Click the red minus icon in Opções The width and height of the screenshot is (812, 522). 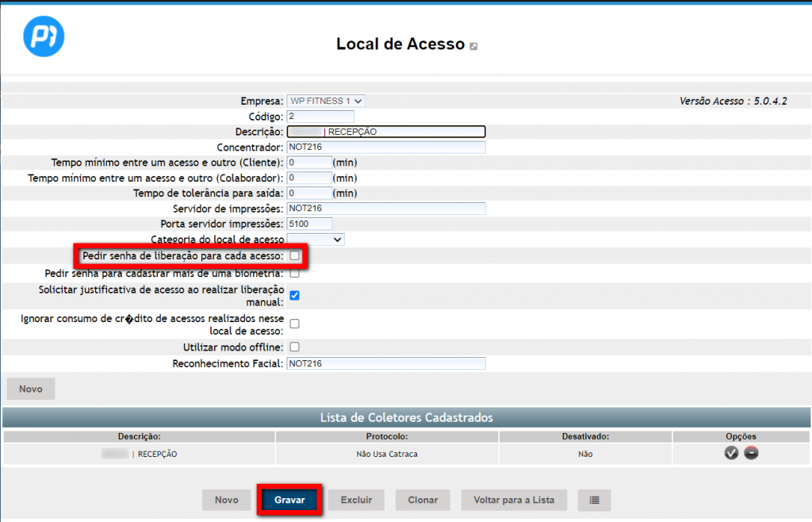click(x=751, y=452)
